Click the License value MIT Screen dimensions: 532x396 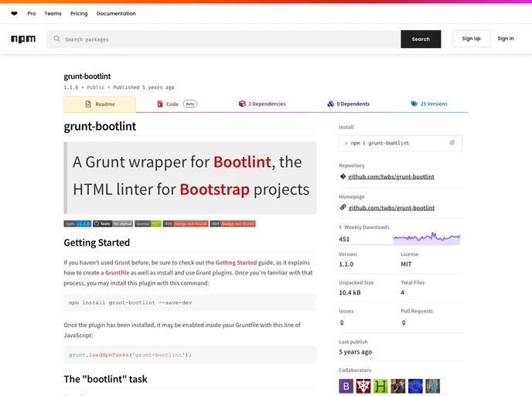coord(406,264)
